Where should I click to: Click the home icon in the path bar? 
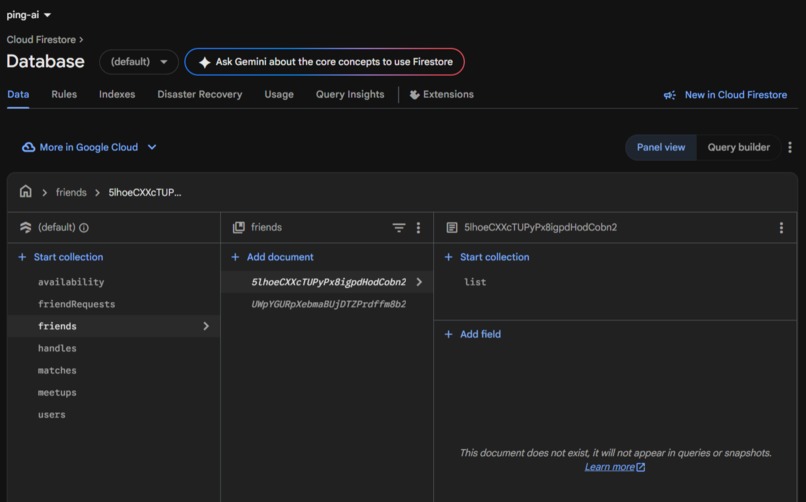click(x=26, y=192)
